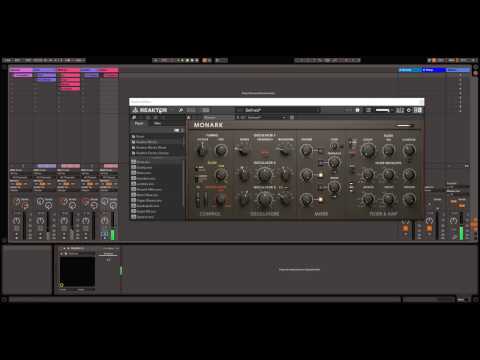The height and width of the screenshot is (360, 480).
Task: Click the Reaktor logo in the plugin header
Action: (150, 110)
